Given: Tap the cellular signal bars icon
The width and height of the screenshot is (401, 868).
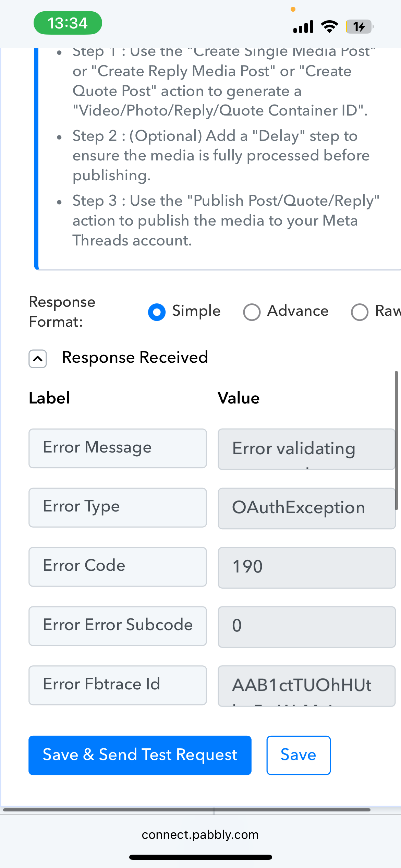Looking at the screenshot, I should tap(303, 26).
